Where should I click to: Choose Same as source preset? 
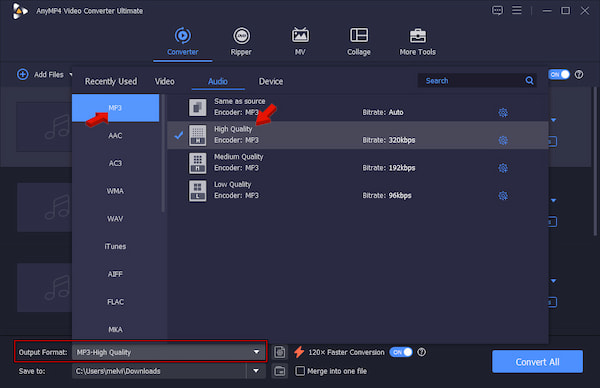[357, 108]
